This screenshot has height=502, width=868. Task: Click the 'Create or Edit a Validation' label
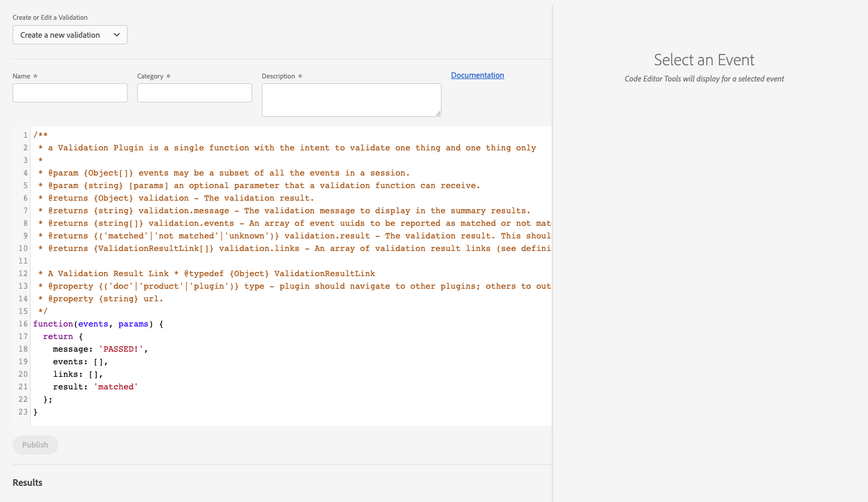click(50, 17)
